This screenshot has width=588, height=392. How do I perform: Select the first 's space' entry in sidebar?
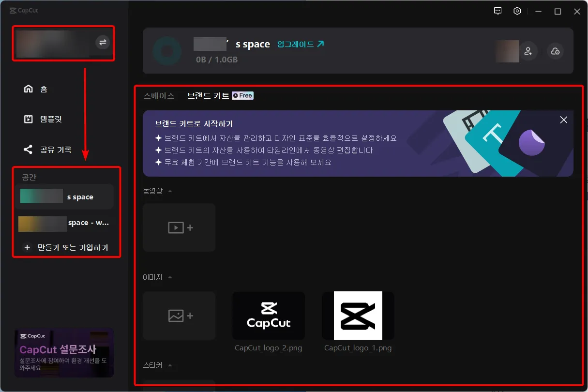(x=64, y=196)
